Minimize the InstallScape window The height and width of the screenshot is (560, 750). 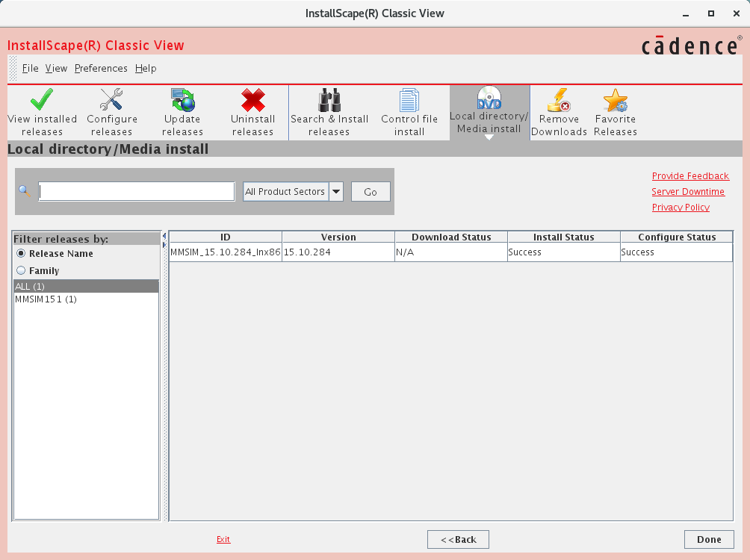(686, 14)
